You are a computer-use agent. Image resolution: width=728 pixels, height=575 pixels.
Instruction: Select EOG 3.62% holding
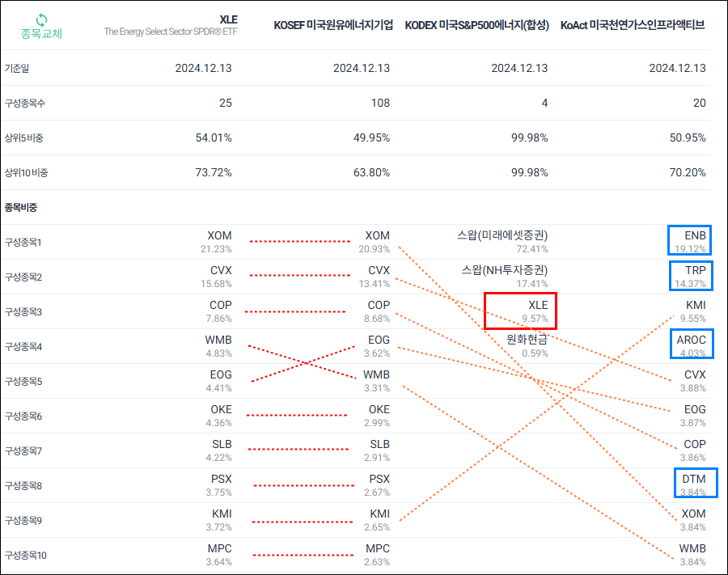pyautogui.click(x=377, y=346)
